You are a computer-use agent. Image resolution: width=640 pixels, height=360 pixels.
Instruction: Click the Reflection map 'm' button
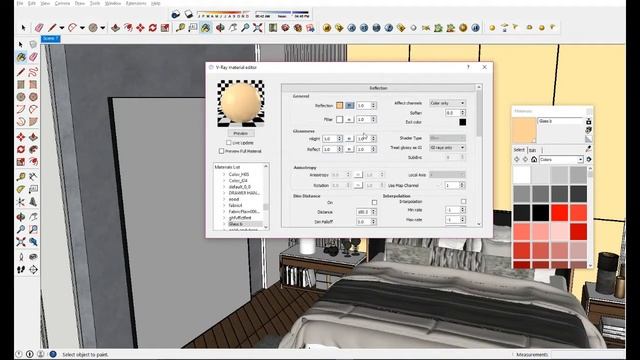[349, 106]
